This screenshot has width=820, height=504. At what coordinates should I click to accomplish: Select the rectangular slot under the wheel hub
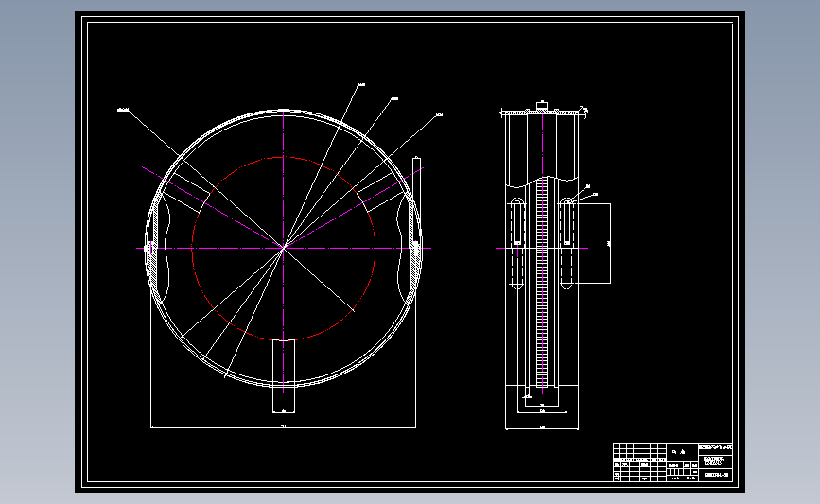284,376
